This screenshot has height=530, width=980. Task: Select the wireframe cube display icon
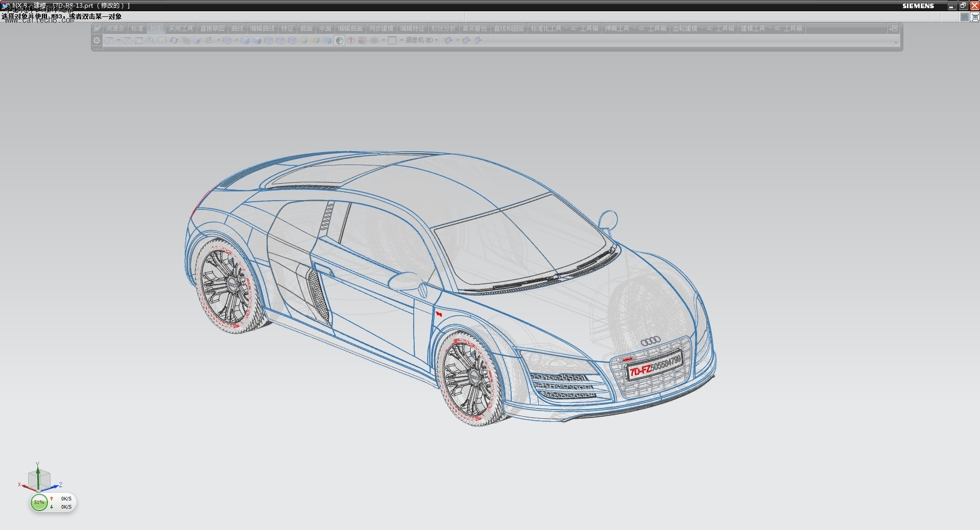[x=269, y=40]
